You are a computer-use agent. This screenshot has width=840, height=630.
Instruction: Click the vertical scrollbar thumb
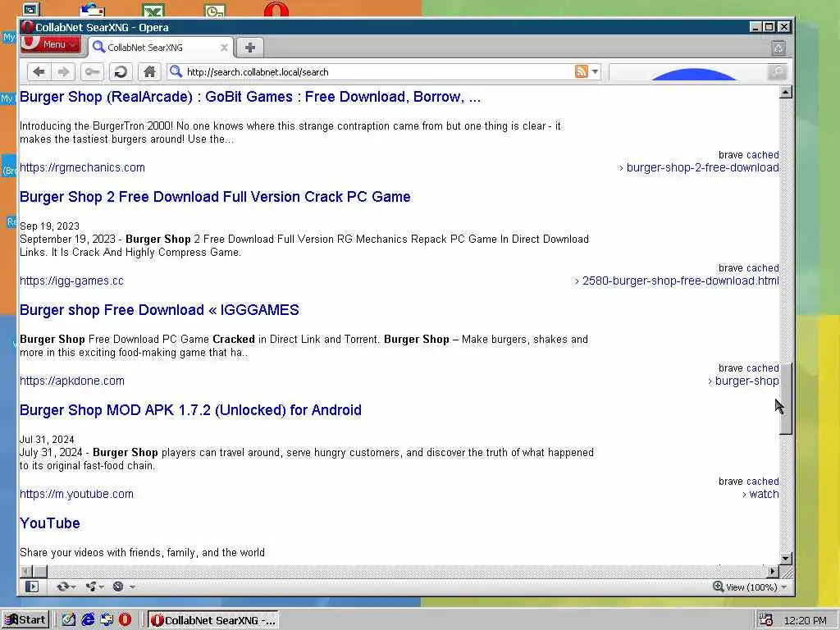click(785, 399)
